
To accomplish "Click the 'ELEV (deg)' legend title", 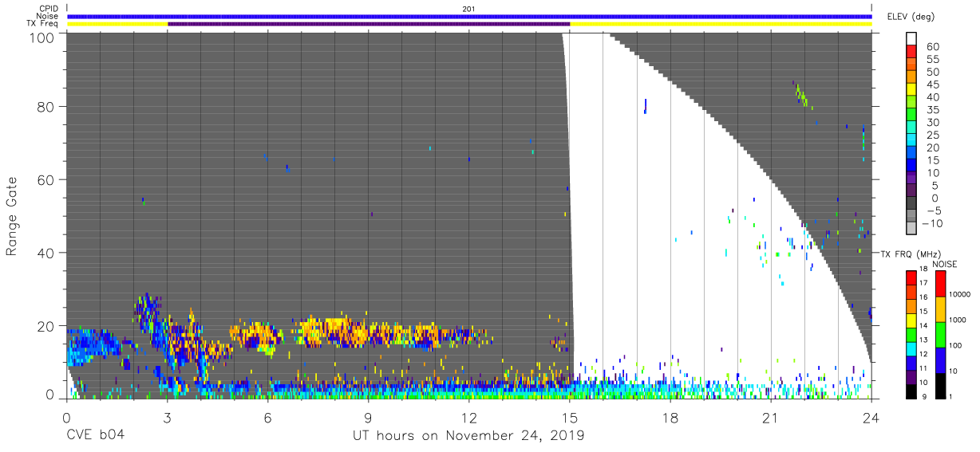I will [911, 17].
